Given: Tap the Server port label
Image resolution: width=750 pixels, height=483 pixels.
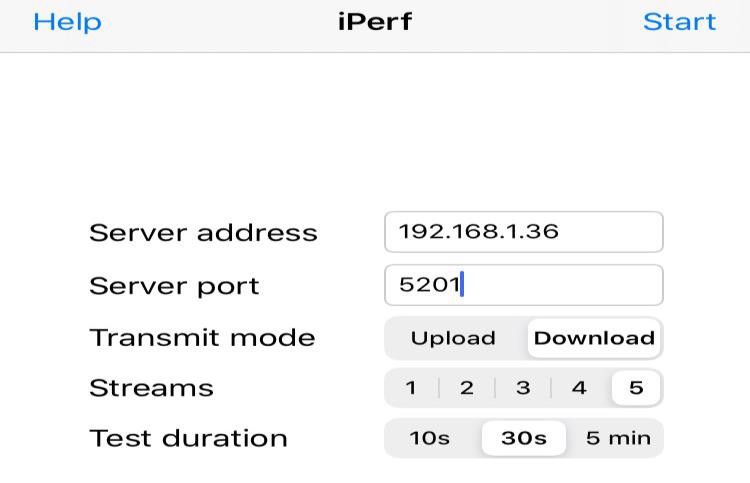Looking at the screenshot, I should click(x=174, y=286).
